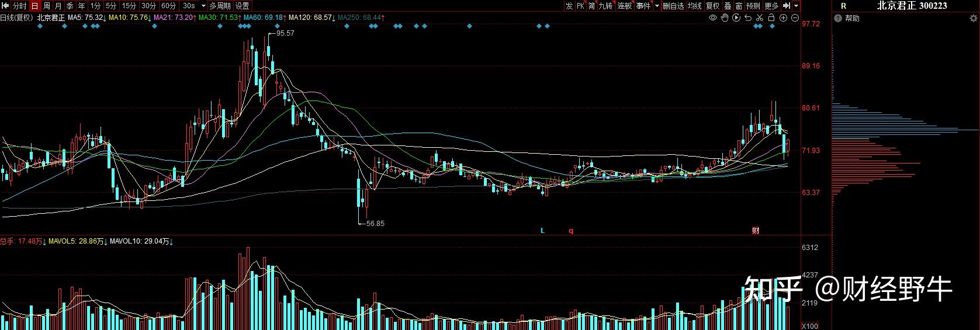Screen dimensions: 980x330
Task: Click the 财 marker on the chart
Action: coord(756,231)
